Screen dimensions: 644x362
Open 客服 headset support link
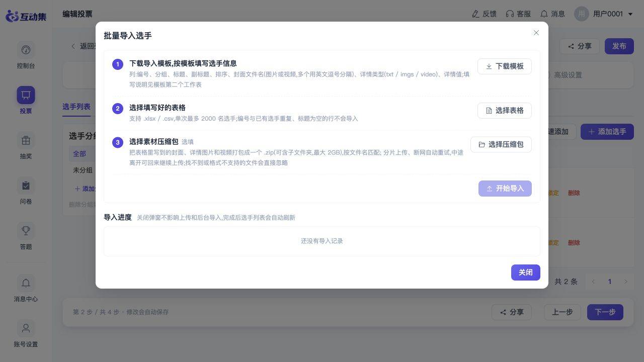518,14
